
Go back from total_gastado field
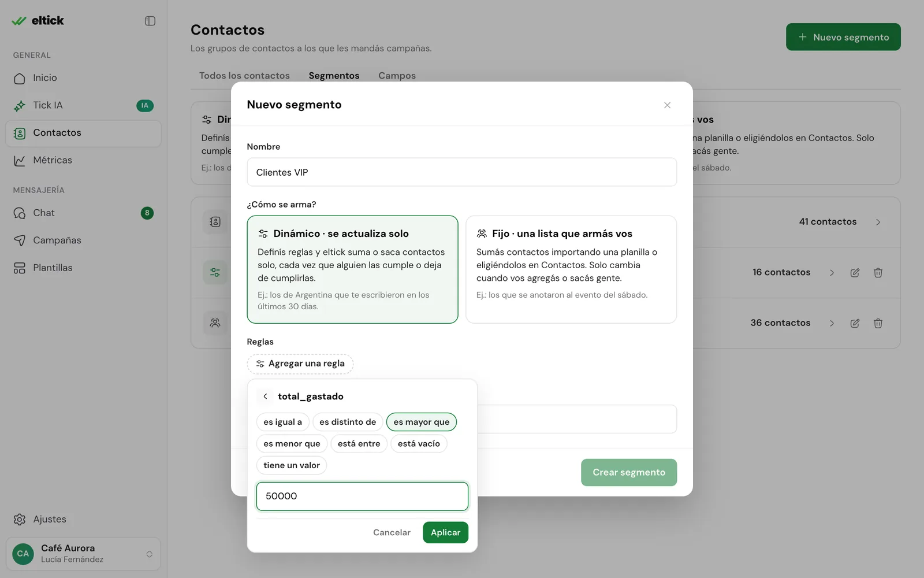265,397
